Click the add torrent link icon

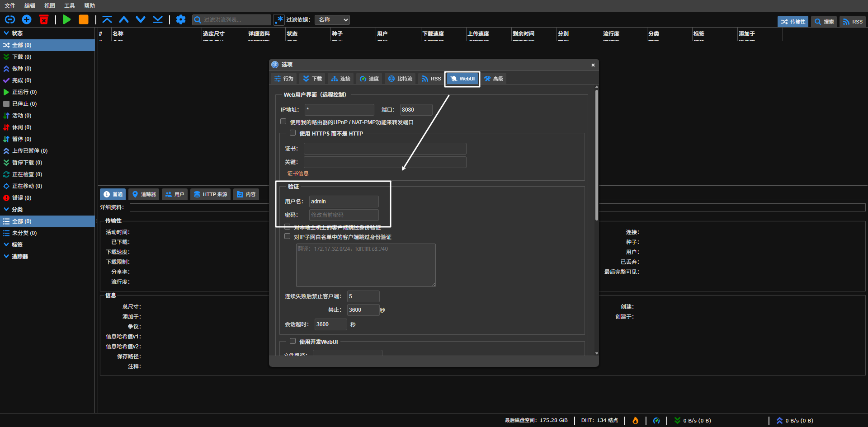click(x=9, y=19)
